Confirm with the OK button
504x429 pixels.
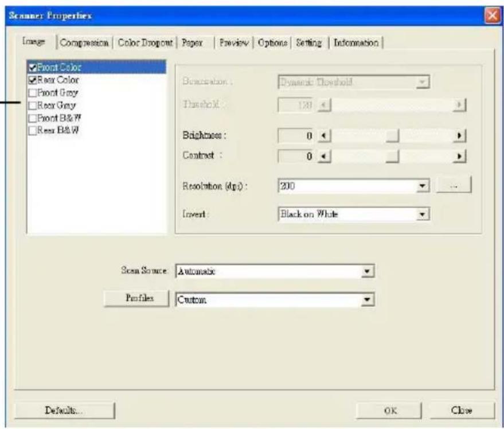389,411
